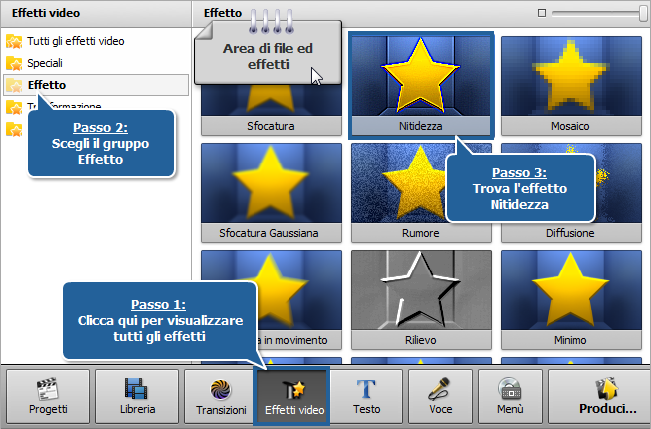This screenshot has width=651, height=429.
Task: Click the Transizioni spiral icon
Action: coord(220,390)
